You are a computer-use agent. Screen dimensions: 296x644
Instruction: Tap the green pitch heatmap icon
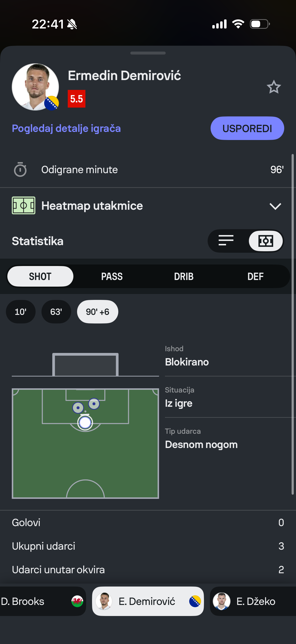24,206
